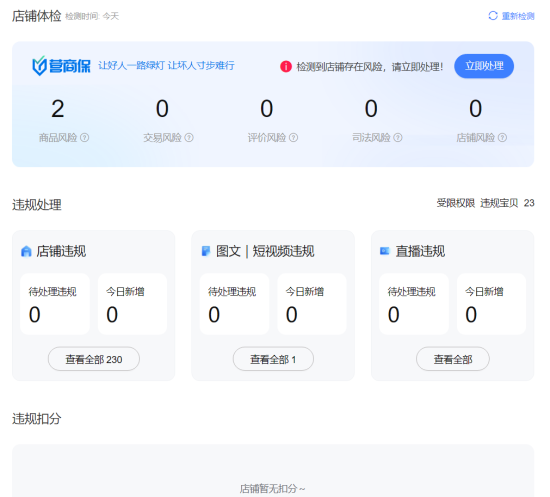Click the 营商保 shield logo
Screen dimensions: 550x497
click(x=39, y=66)
